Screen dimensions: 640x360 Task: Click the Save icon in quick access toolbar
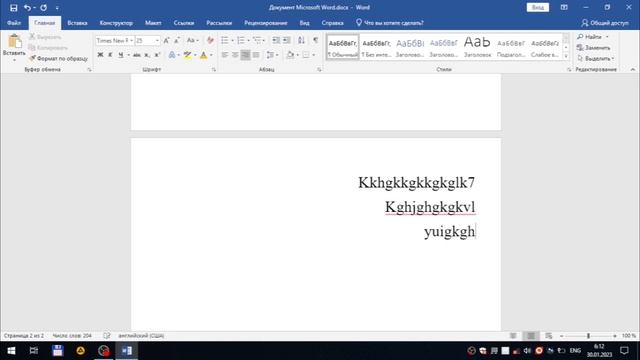pos(13,7)
